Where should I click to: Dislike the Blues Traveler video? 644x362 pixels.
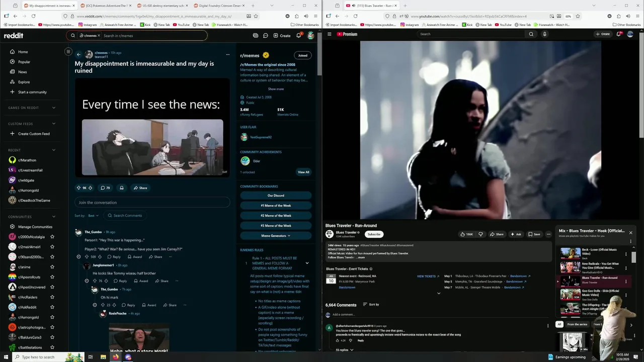[x=480, y=234]
